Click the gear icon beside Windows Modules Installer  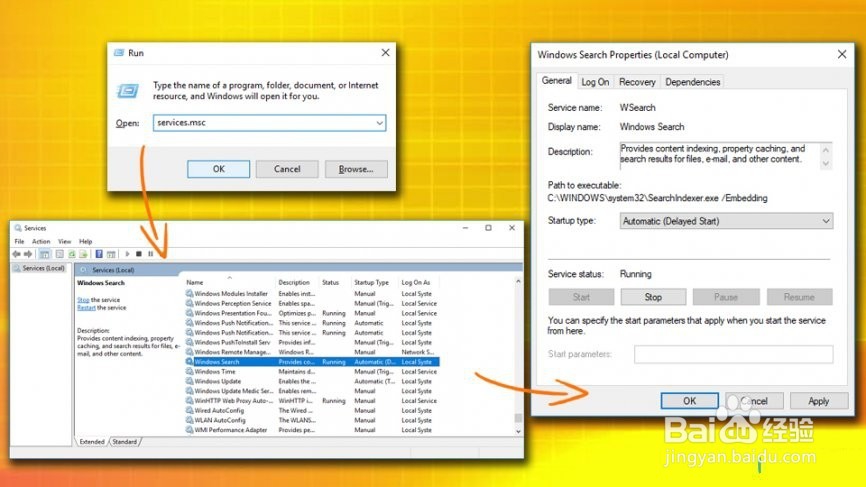click(189, 294)
